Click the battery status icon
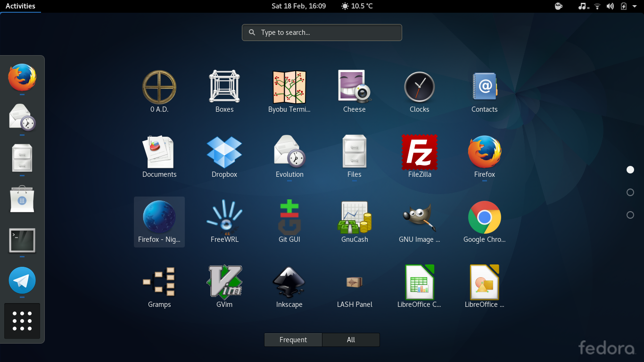 click(624, 6)
